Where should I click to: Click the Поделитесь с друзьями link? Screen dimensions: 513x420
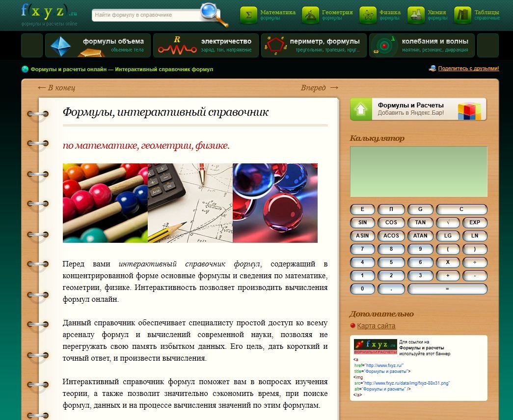click(x=468, y=69)
